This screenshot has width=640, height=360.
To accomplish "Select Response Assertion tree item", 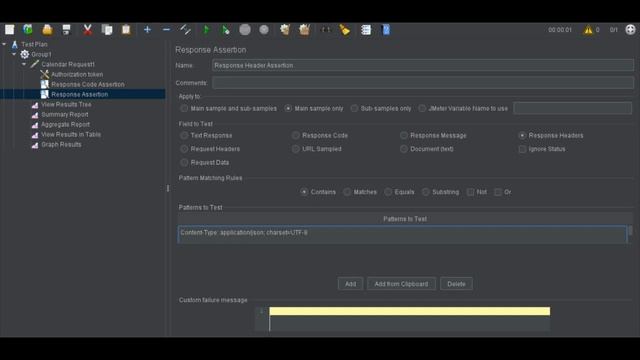I will (x=79, y=94).
